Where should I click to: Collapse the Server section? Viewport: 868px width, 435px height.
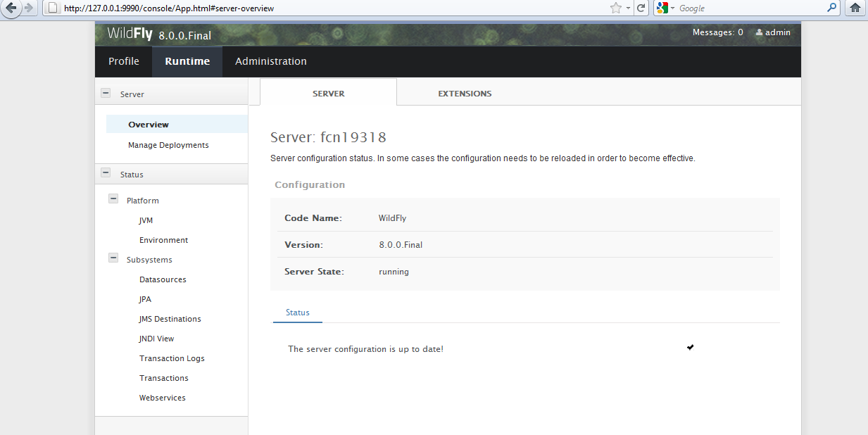[106, 93]
